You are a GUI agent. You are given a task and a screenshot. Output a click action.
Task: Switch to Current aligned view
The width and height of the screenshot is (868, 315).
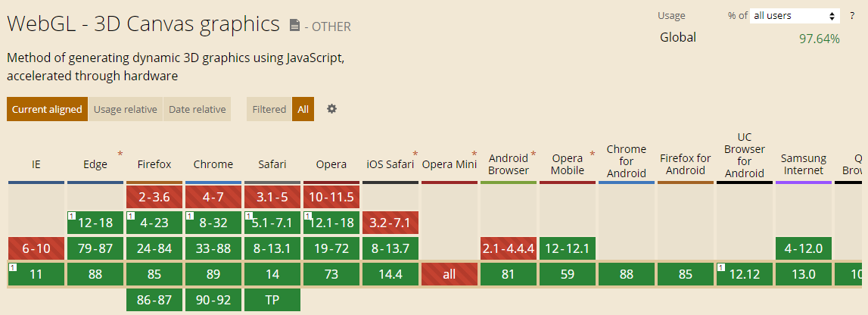[47, 109]
